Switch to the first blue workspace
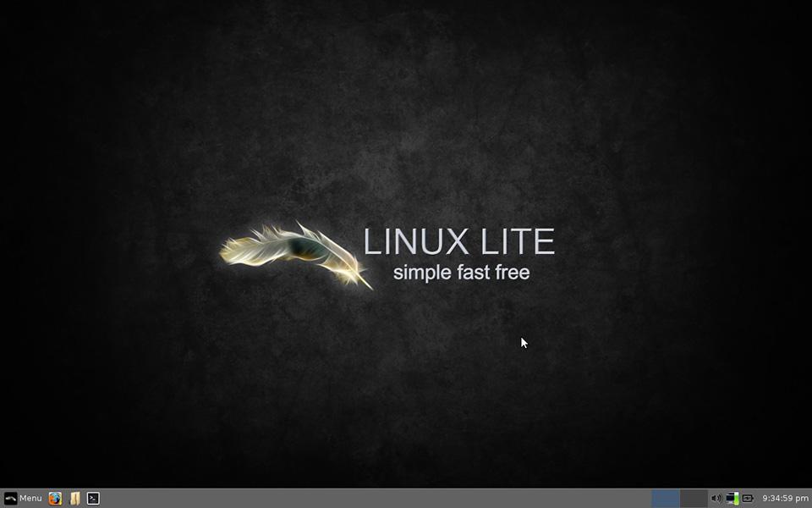Screen dimensions: 812x508 666,498
